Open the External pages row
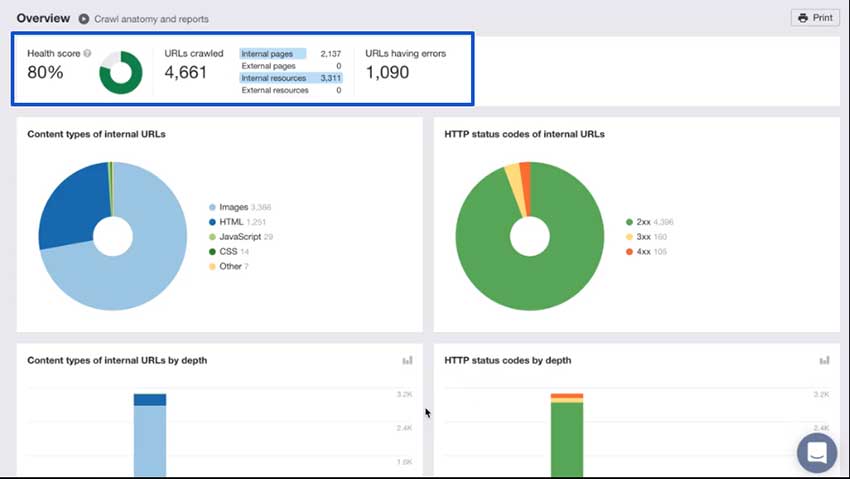This screenshot has height=479, width=850. (x=291, y=66)
